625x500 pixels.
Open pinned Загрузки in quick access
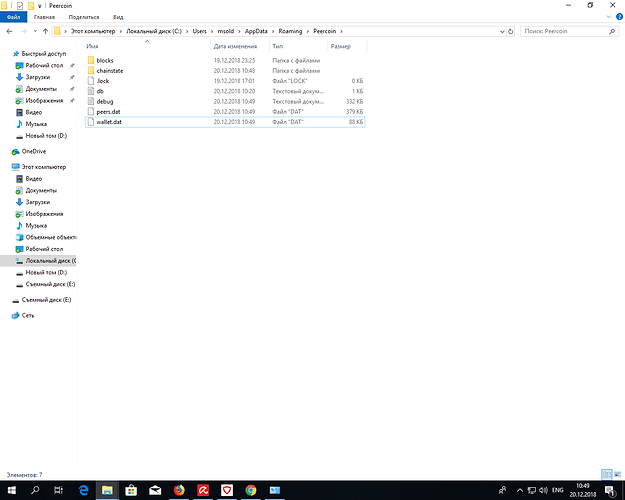coord(38,77)
